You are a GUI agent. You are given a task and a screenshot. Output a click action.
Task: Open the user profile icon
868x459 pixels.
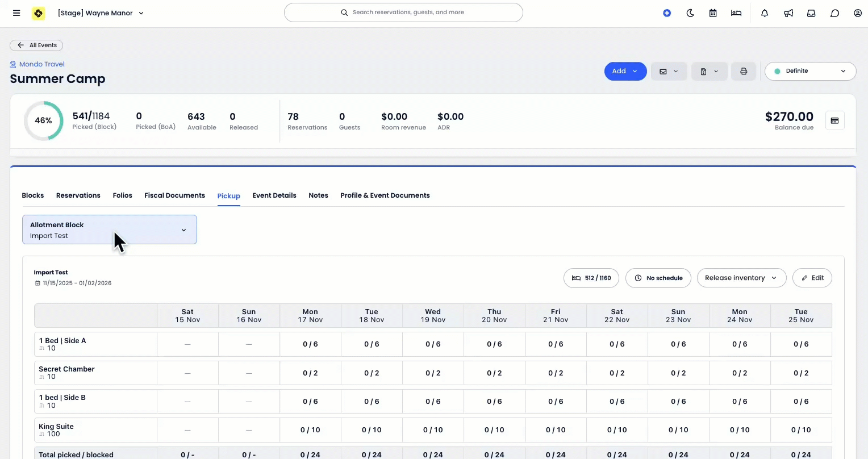pyautogui.click(x=858, y=13)
